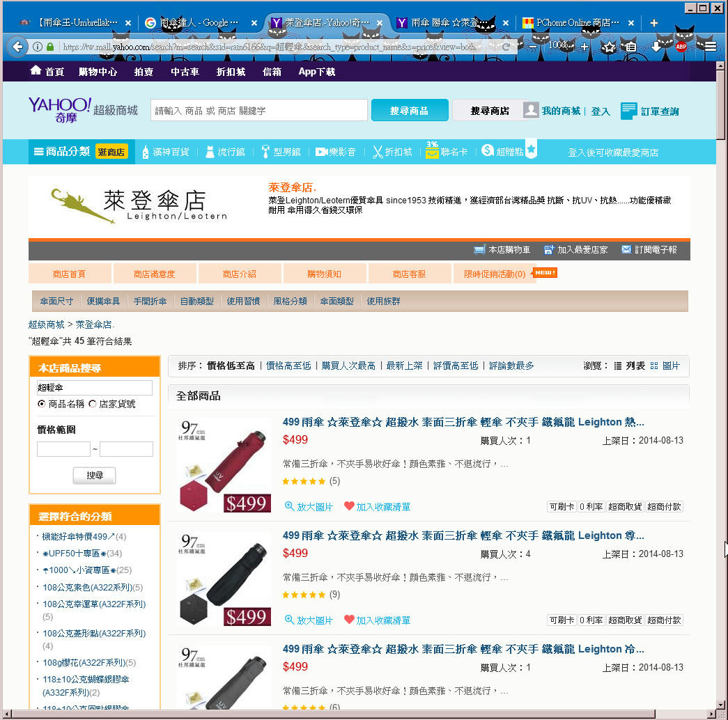Open the UPF50十專區 category
Viewport: 728px width, 720px height.
pos(75,554)
